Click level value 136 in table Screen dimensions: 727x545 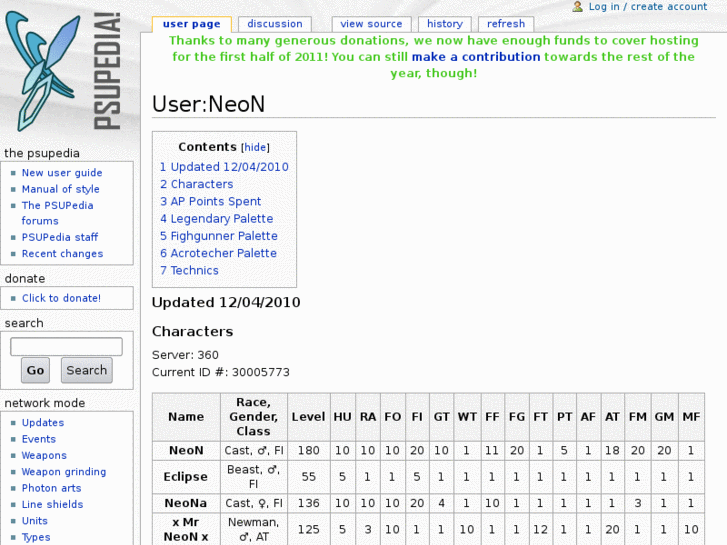pyautogui.click(x=309, y=503)
